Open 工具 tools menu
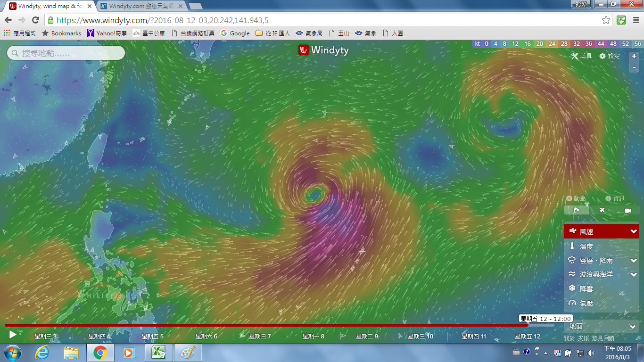Image resolution: width=644 pixels, height=362 pixels. pos(581,56)
